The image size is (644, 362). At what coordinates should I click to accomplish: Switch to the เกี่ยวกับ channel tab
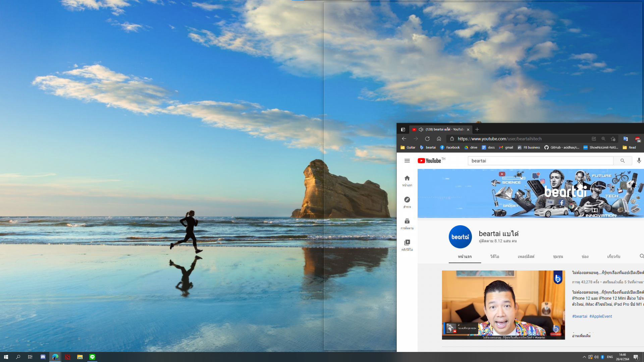(x=613, y=257)
